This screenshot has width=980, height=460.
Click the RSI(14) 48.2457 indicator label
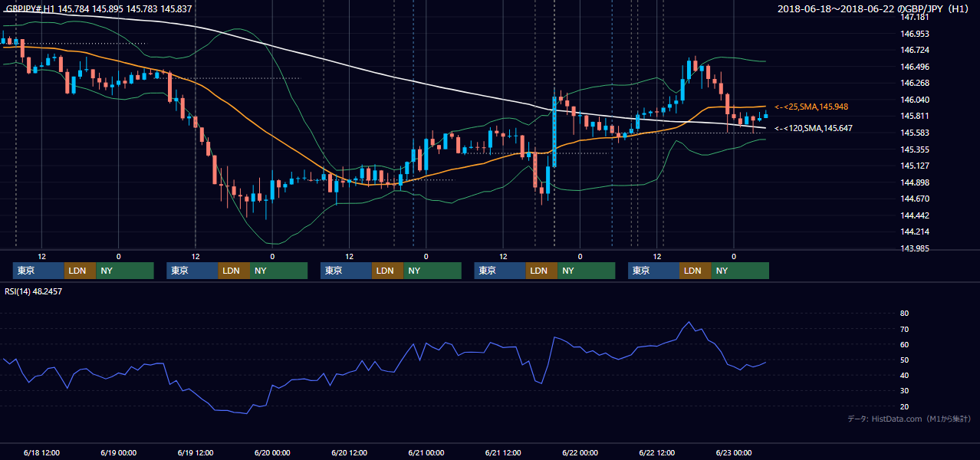click(x=34, y=291)
